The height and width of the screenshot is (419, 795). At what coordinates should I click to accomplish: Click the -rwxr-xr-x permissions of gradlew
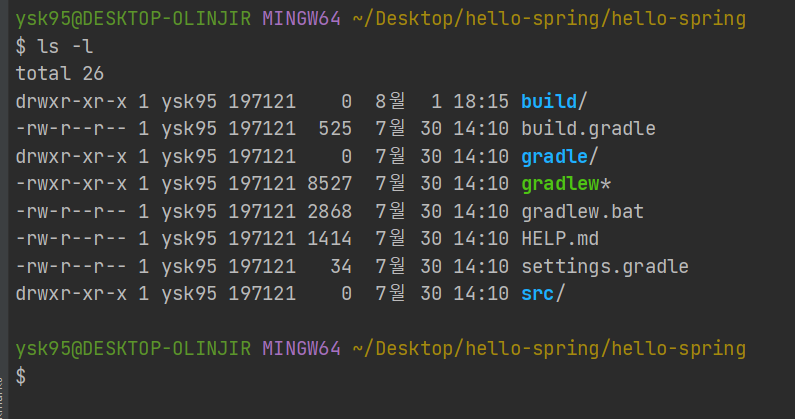(71, 184)
